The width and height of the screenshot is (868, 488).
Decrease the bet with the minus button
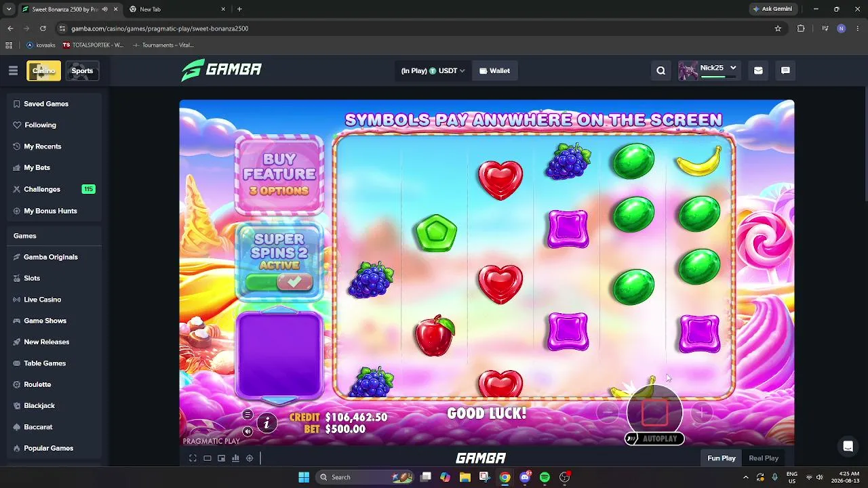(608, 411)
